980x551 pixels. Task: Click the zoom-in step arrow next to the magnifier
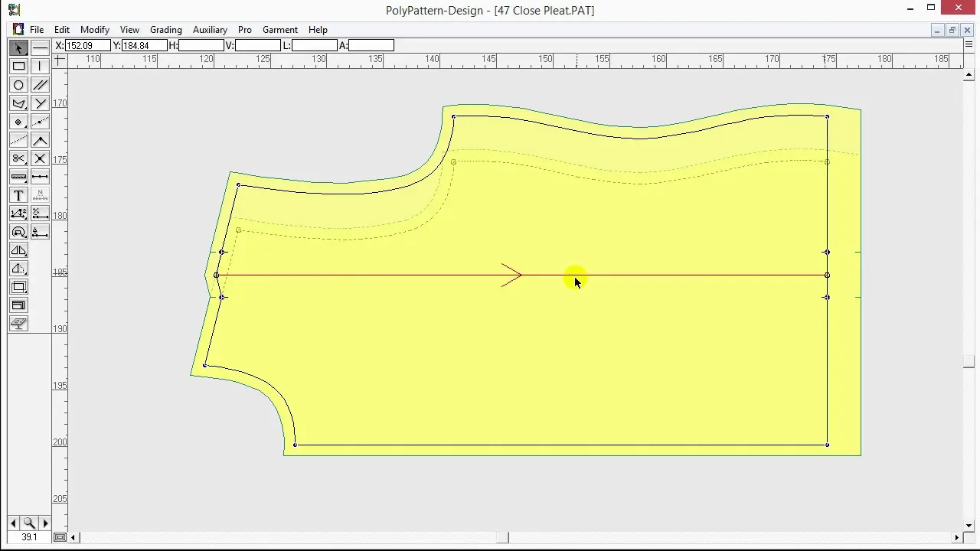[45, 523]
